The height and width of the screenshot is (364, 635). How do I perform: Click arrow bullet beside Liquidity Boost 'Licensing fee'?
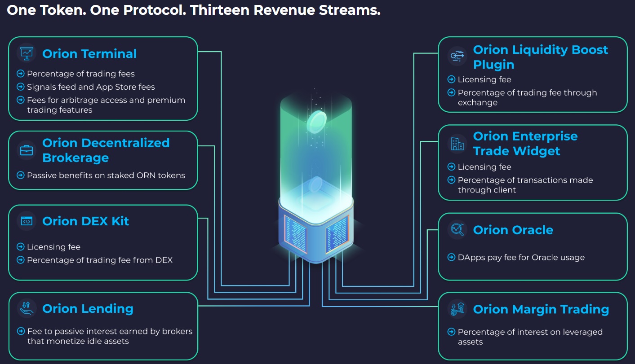451,79
